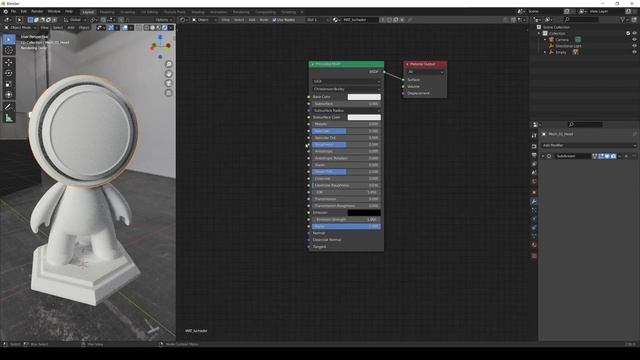This screenshot has width=640, height=360.
Task: Open the Edit menu
Action: 24,11
